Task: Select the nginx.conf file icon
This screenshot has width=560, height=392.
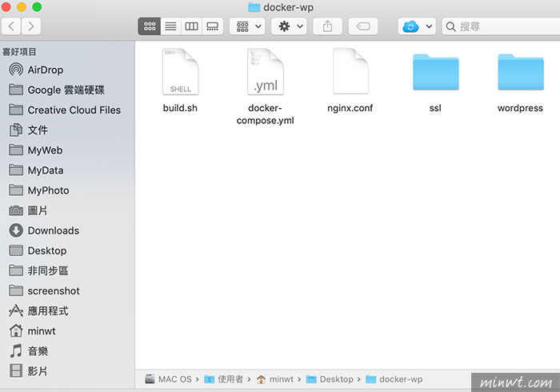Action: 350,71
